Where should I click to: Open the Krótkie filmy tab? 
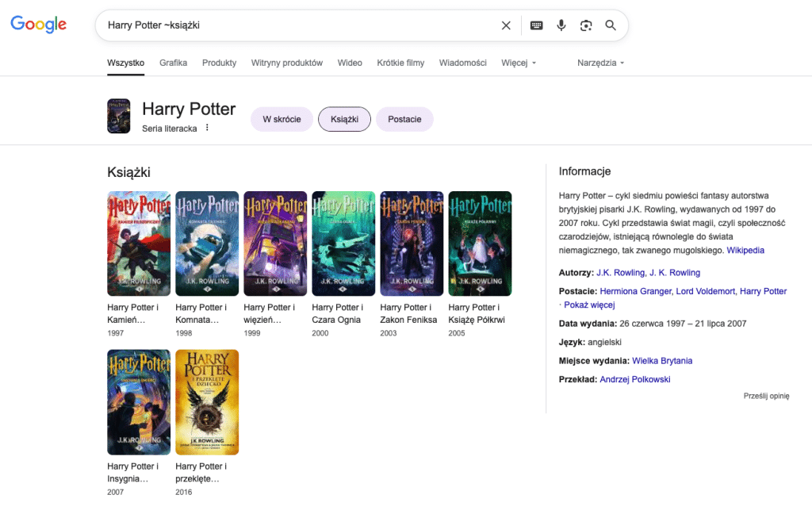point(400,63)
